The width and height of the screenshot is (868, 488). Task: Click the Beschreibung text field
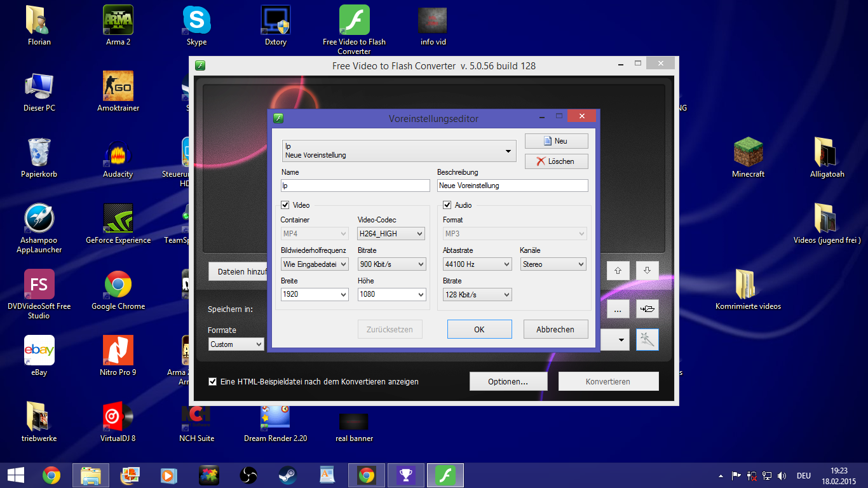[x=512, y=186]
